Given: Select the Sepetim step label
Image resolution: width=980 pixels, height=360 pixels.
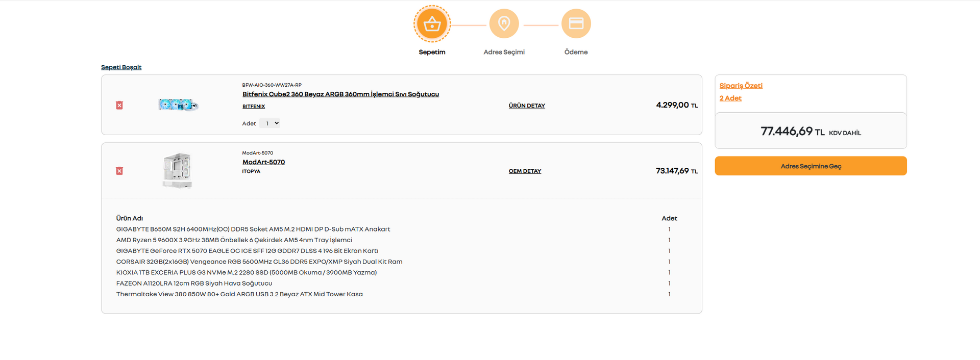Looking at the screenshot, I should tap(432, 52).
